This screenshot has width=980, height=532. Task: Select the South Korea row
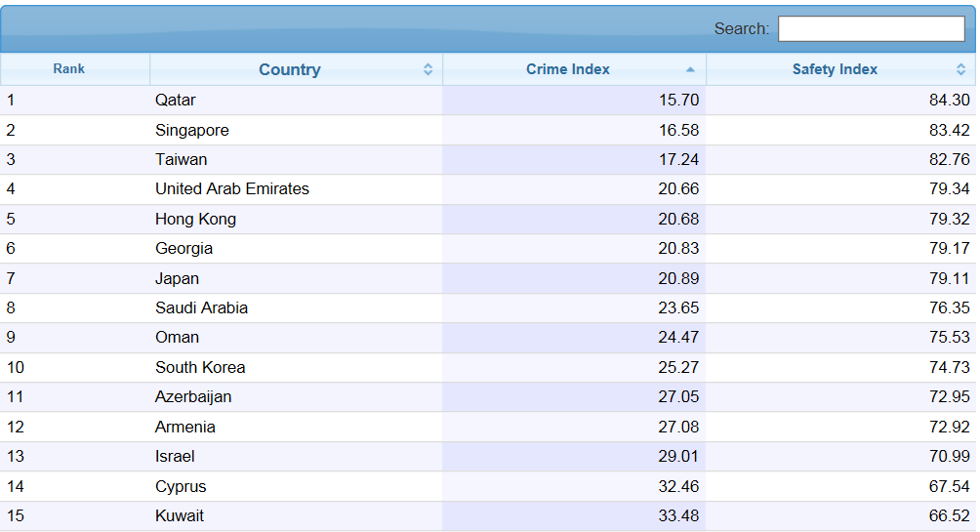(200, 368)
